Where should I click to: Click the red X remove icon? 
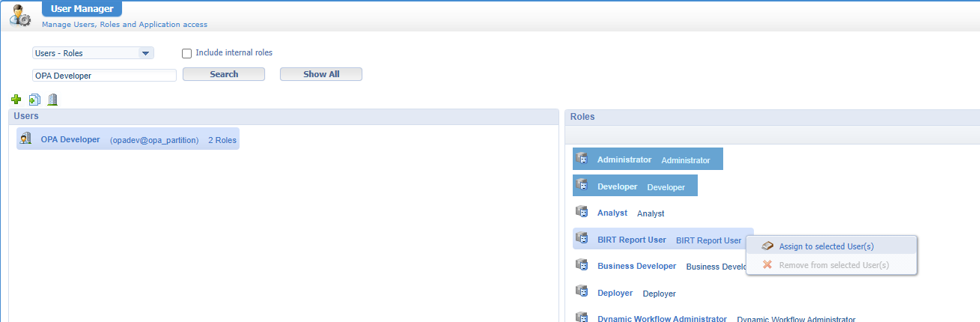pyautogui.click(x=767, y=264)
